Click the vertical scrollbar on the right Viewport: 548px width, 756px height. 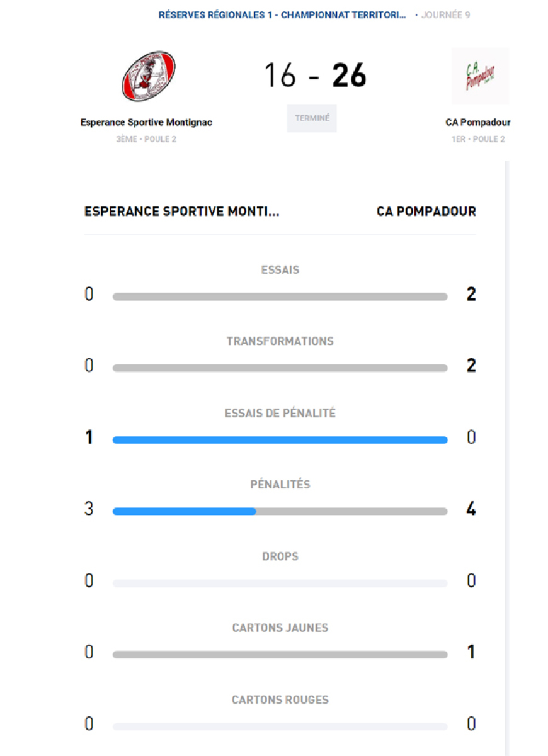click(x=505, y=441)
